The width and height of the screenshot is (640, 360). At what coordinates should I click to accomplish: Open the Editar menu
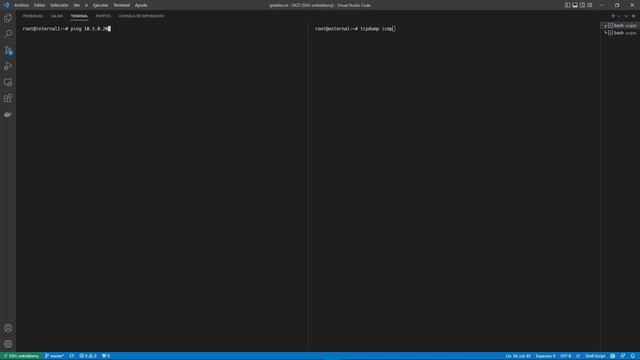click(x=39, y=5)
